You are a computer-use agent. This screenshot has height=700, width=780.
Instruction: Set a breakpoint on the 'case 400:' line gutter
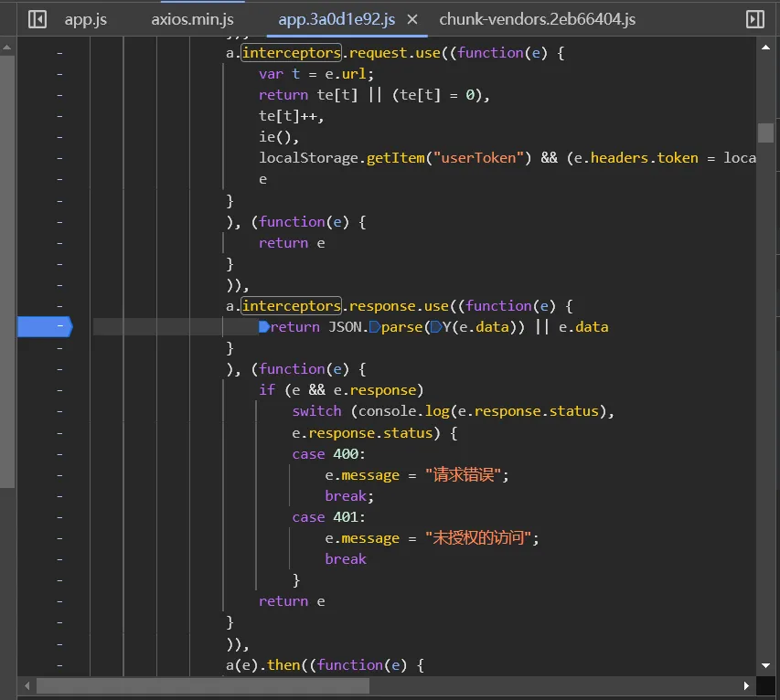59,454
